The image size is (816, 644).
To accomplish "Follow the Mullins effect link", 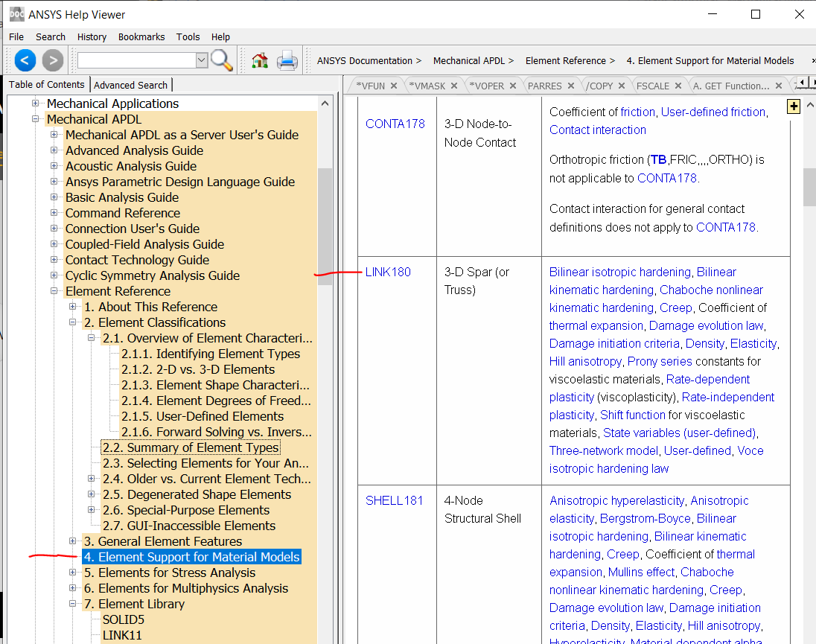I will click(x=641, y=573).
